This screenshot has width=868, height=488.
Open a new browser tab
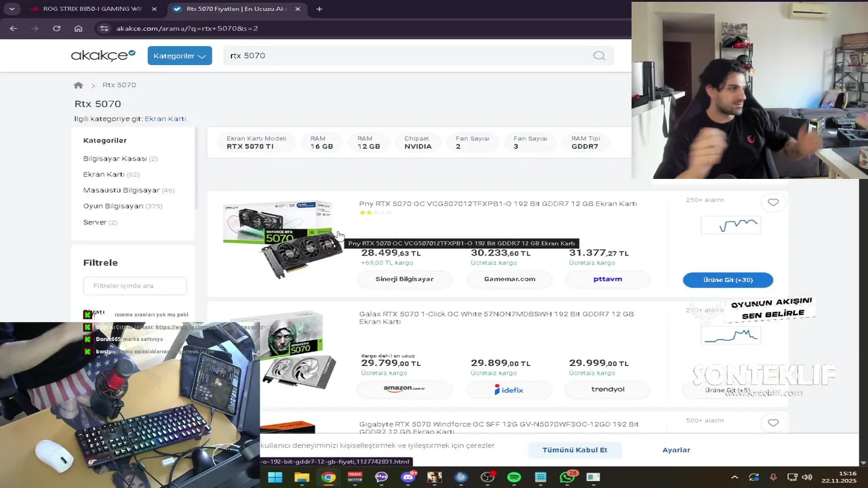pyautogui.click(x=319, y=9)
